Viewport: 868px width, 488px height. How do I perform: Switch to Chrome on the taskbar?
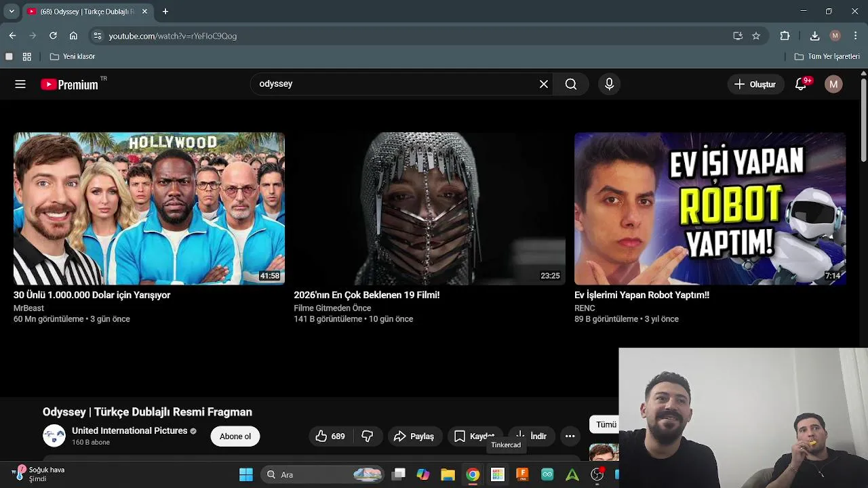[473, 474]
